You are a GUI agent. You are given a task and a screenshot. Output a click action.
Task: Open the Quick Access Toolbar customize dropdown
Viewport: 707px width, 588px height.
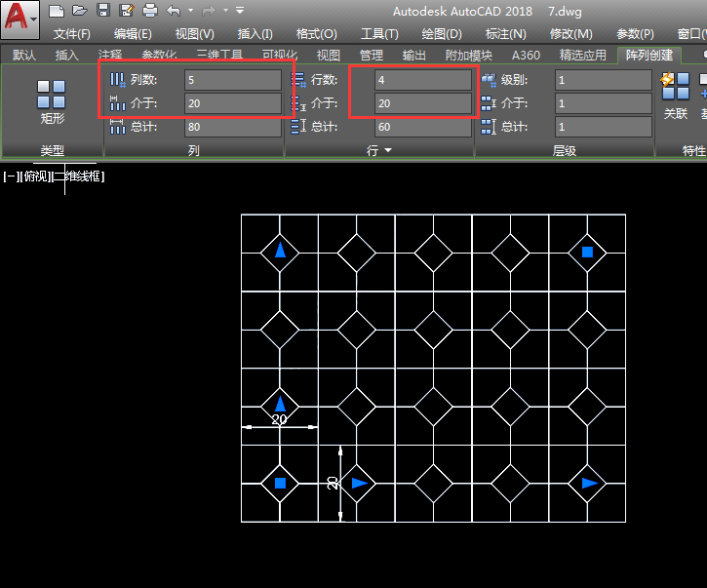coord(240,11)
